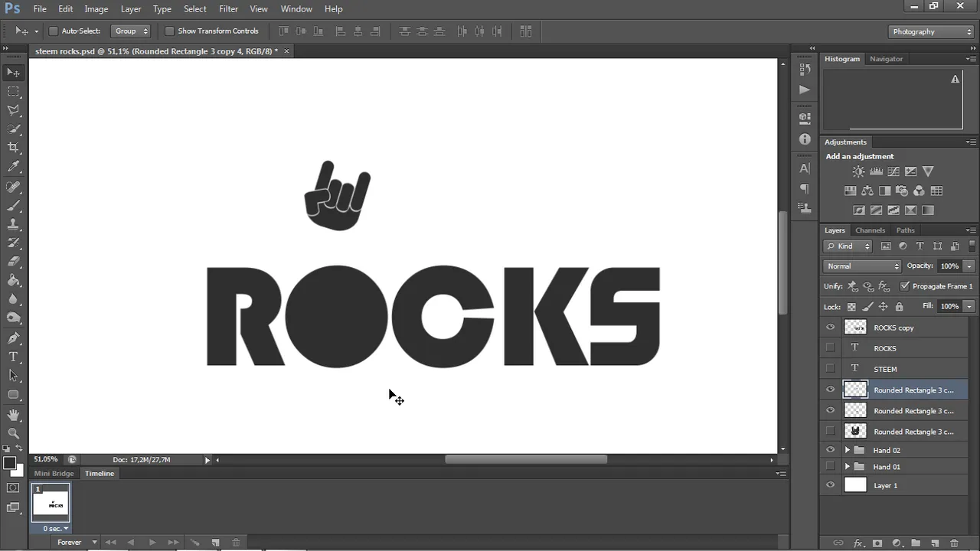
Task: Click the horizontal canvas scrollbar
Action: point(526,460)
